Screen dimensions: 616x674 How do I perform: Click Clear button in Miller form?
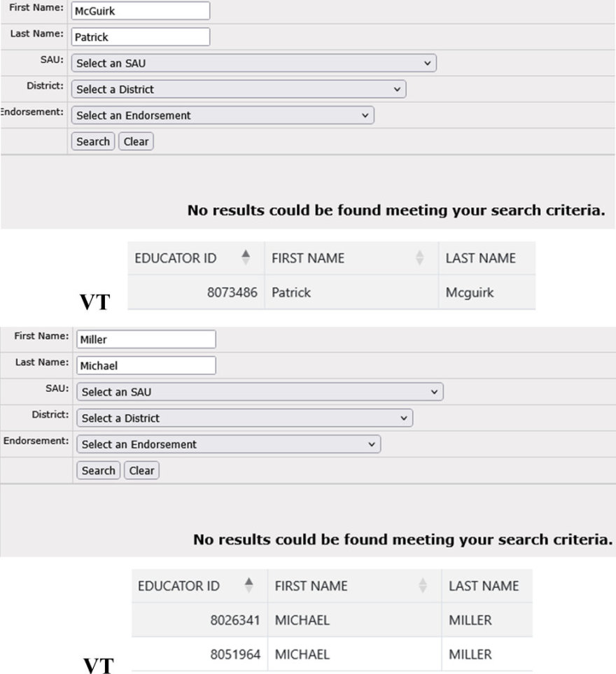click(x=141, y=470)
